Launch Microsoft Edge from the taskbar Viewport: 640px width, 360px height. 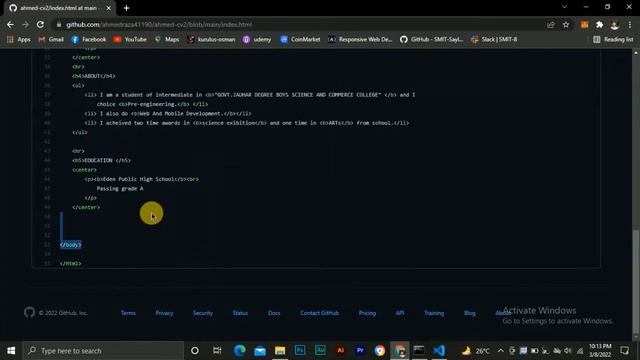coord(240,351)
